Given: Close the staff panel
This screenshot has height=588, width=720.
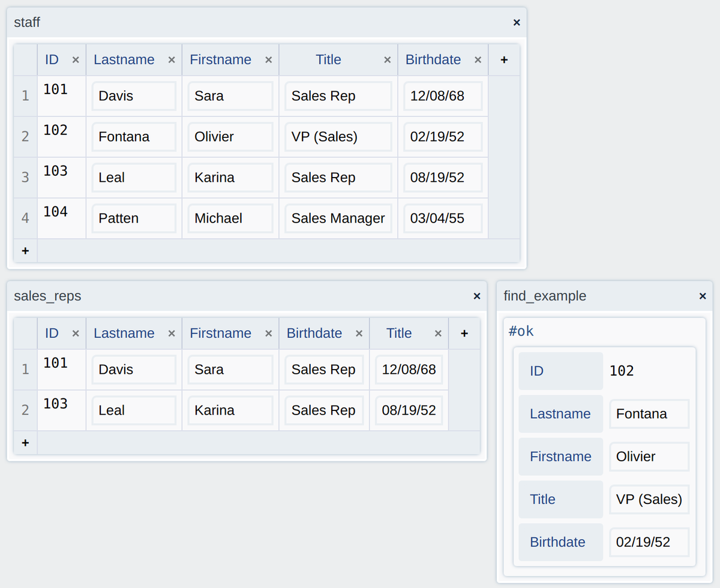Looking at the screenshot, I should click(x=517, y=22).
